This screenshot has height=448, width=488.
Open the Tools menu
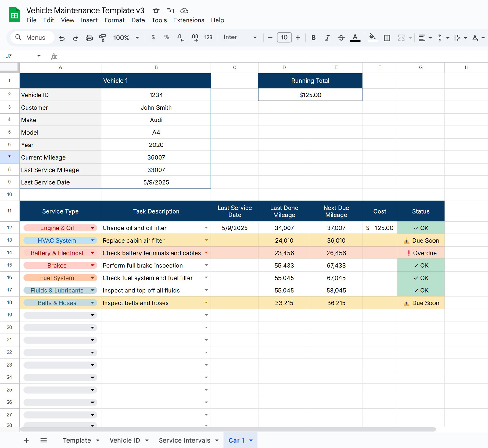159,20
